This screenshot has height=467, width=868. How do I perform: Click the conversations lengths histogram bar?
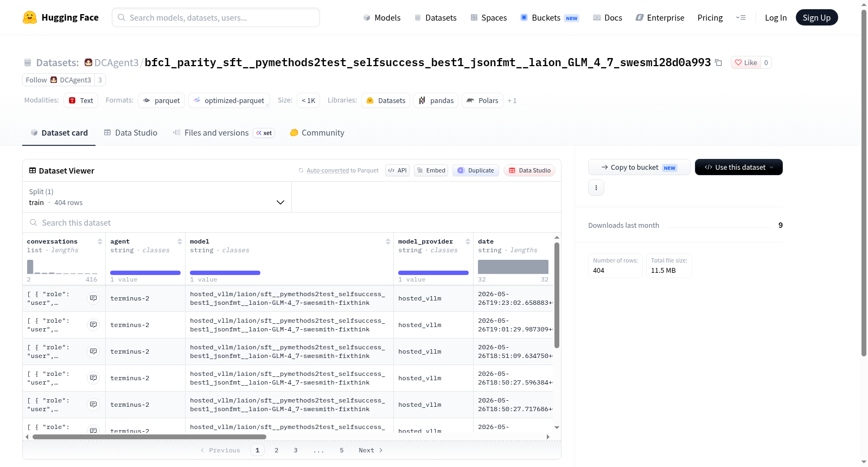point(30,267)
